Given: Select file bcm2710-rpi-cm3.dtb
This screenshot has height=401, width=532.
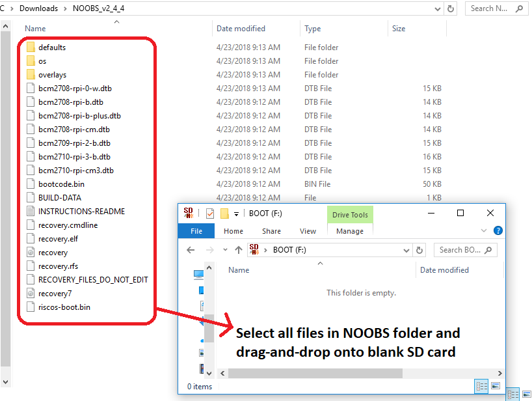Looking at the screenshot, I should point(76,171).
